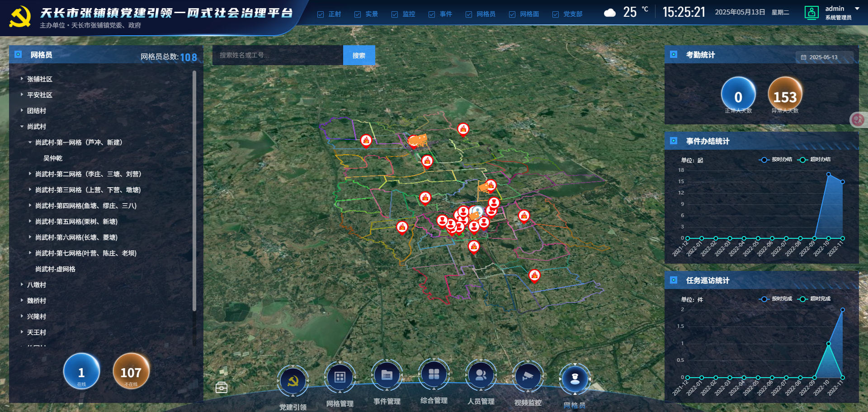Viewport: 868px width, 412px height.
Task: Expand the 天王村 tree node
Action: (x=22, y=332)
